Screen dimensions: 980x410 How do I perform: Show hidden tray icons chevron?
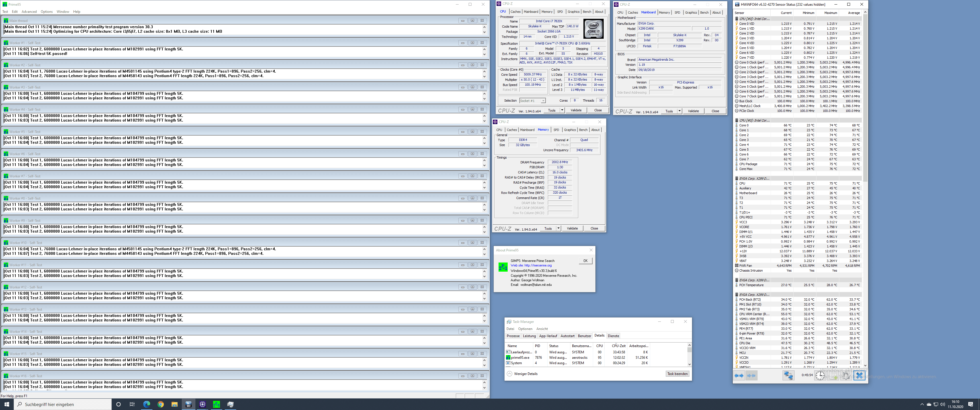(922, 404)
